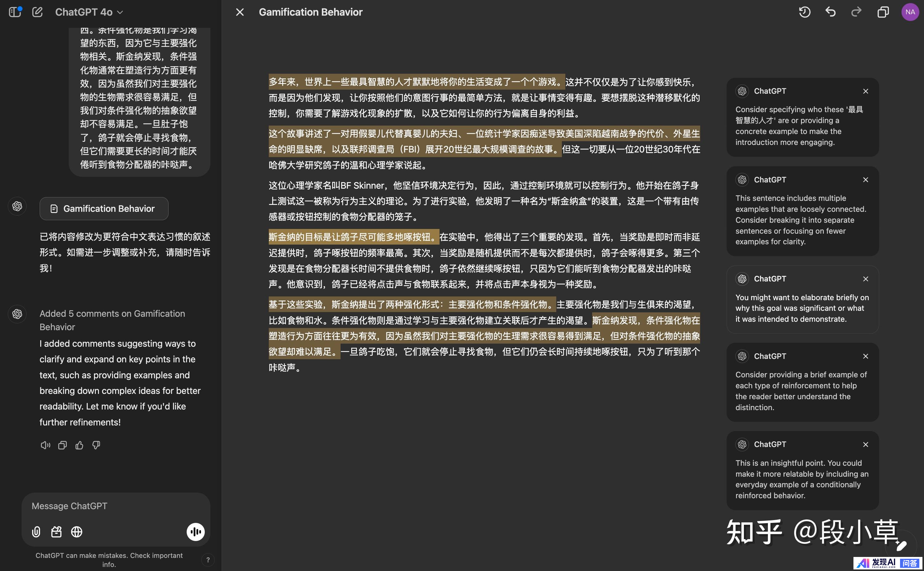Open the comment starting 'Consider specifying who'
The height and width of the screenshot is (571, 924).
pos(803,117)
